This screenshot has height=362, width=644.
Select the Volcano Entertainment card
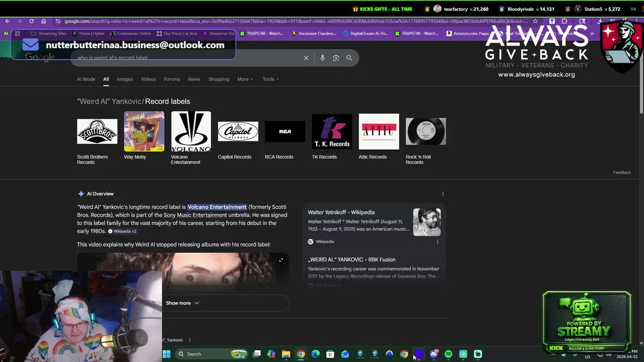[191, 138]
